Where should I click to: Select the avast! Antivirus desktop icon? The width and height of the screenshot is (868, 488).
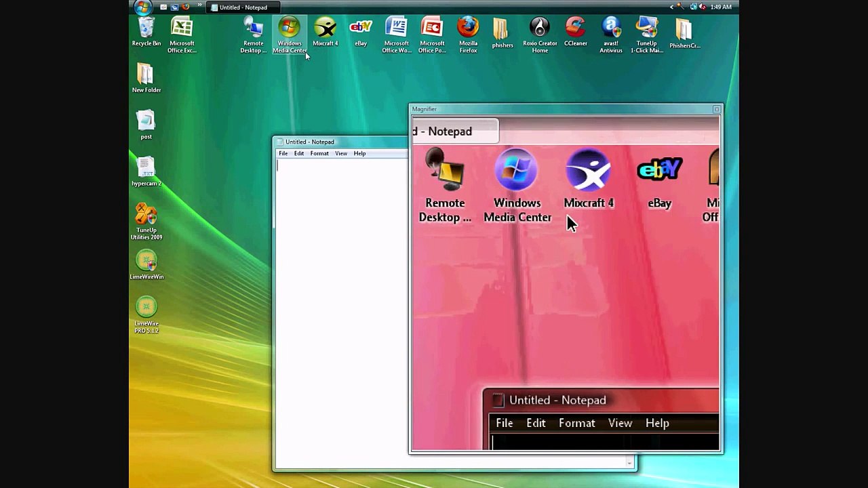click(x=611, y=35)
